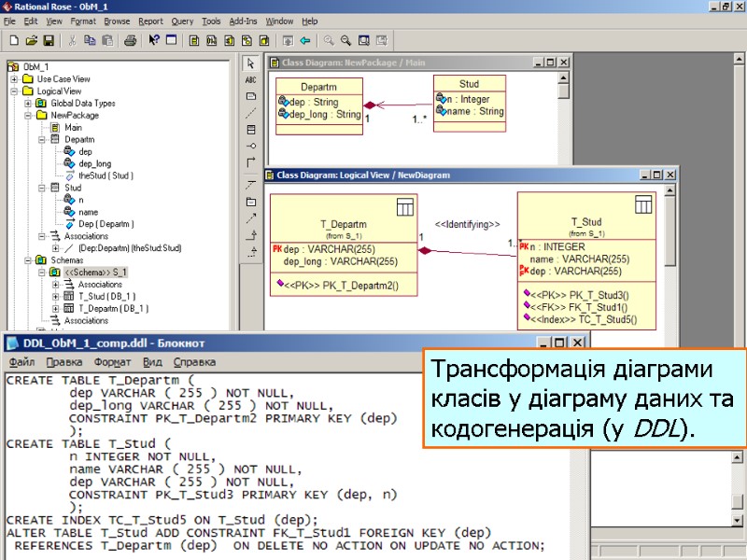Click the context-sensitive Help arrow icon
The width and height of the screenshot is (747, 560).
(152, 40)
